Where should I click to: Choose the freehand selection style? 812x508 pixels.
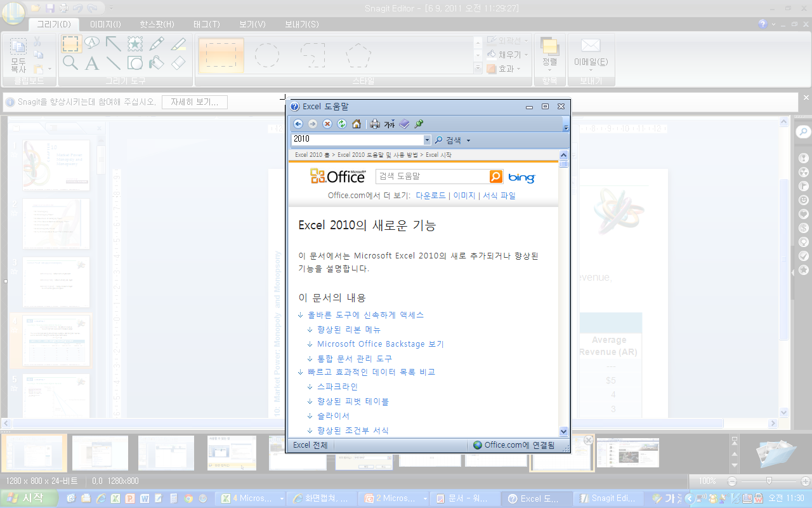[x=313, y=56]
